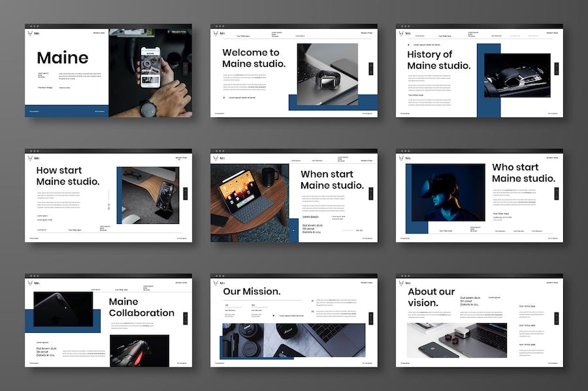The height and width of the screenshot is (391, 588).
Task: Click the smartwatch photo on Welcome slide
Action: [327, 69]
